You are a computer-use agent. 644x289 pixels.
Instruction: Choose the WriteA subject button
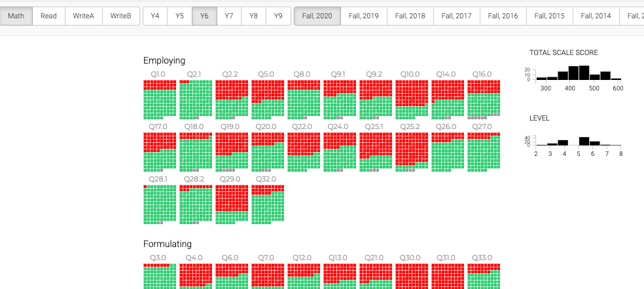click(x=83, y=16)
